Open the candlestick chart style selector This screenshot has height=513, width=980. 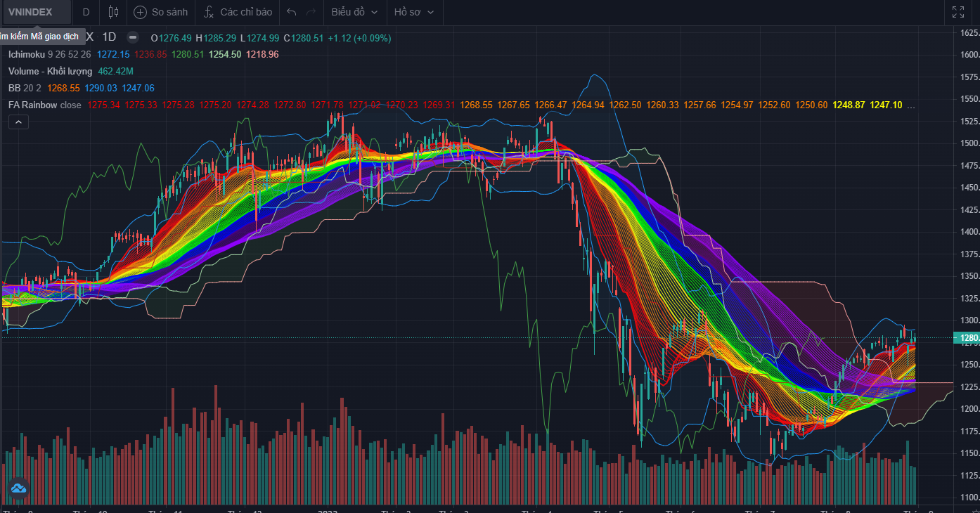pos(114,12)
